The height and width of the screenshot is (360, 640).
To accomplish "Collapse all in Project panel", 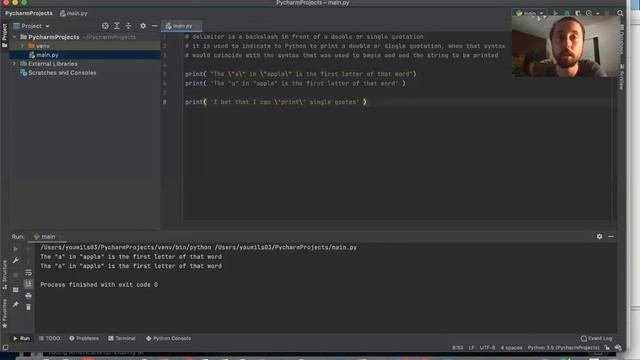I will [x=128, y=26].
